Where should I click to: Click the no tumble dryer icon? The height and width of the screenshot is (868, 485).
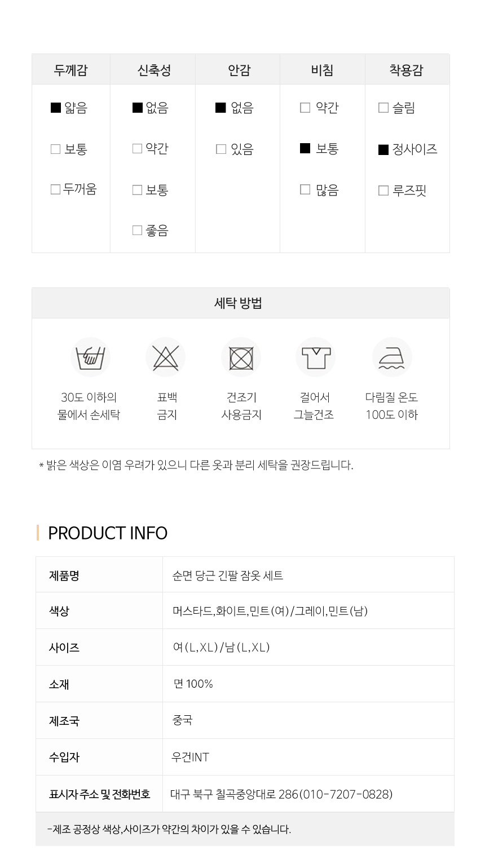pos(241,357)
